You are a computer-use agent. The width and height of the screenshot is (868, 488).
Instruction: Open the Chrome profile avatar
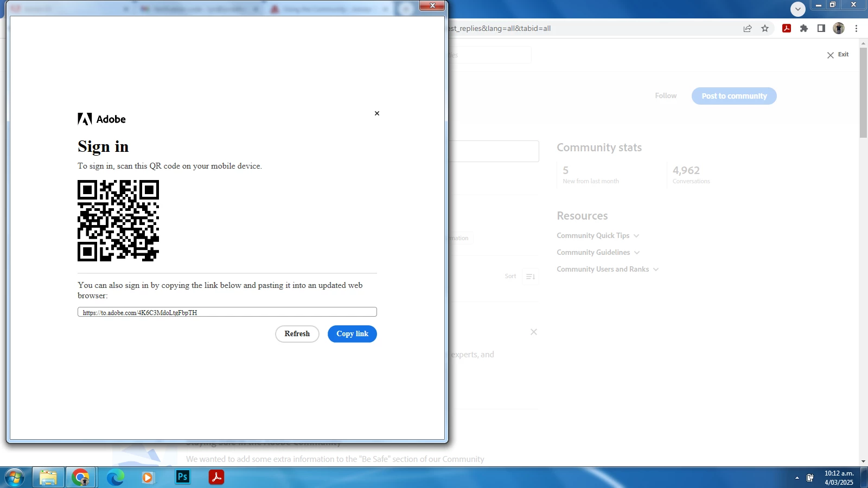pyautogui.click(x=839, y=28)
